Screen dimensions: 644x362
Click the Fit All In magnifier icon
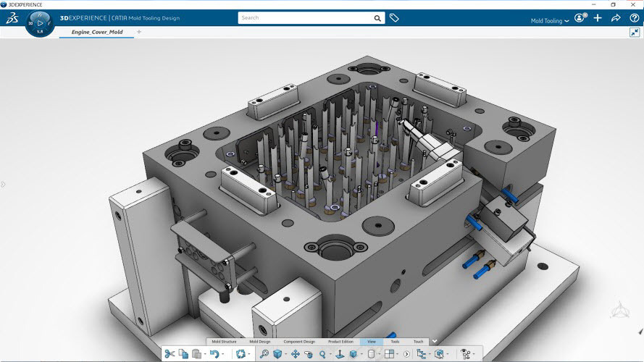click(x=264, y=354)
